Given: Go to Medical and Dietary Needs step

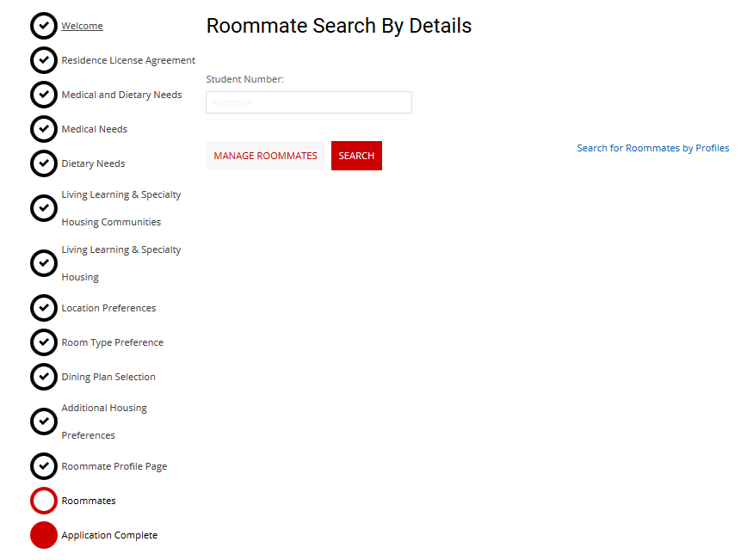Looking at the screenshot, I should (121, 95).
